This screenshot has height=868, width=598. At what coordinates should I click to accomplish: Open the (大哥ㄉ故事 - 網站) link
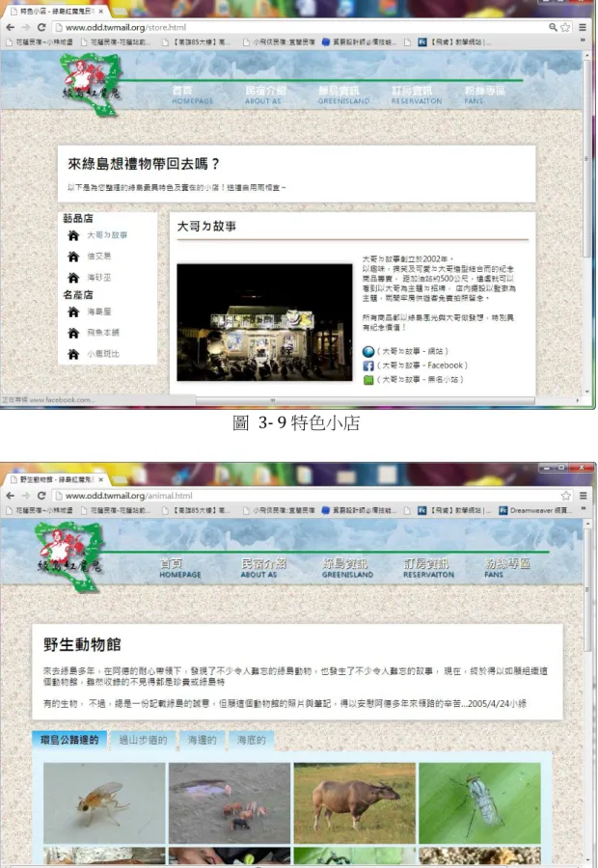413,351
